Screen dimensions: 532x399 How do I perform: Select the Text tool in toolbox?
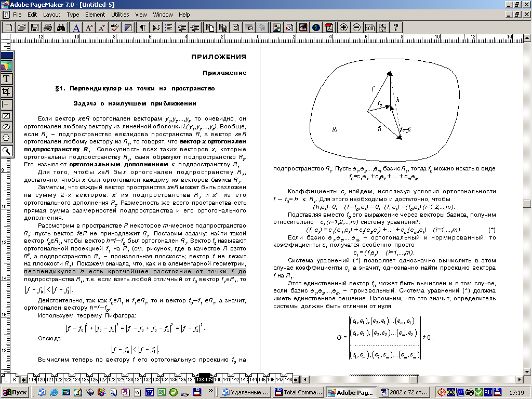coord(6,79)
